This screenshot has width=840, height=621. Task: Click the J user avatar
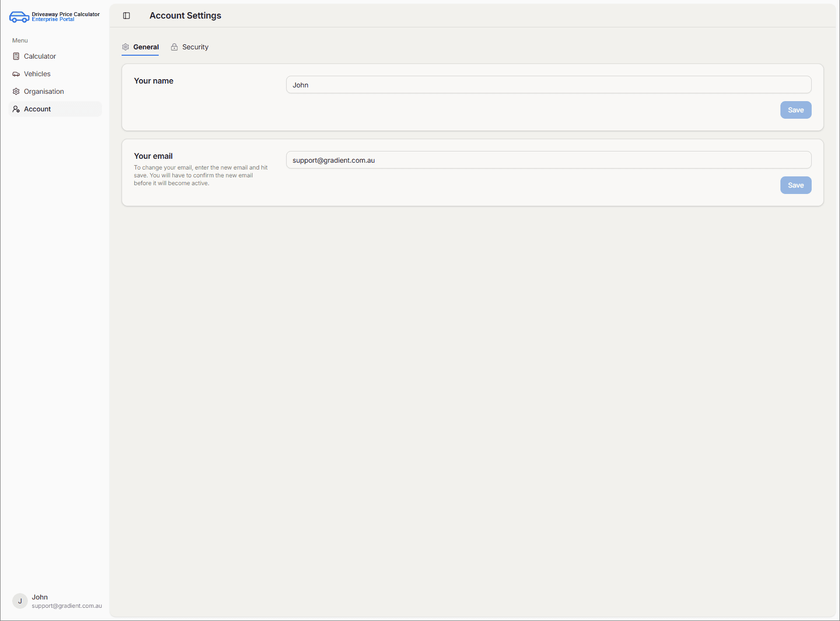coord(20,601)
